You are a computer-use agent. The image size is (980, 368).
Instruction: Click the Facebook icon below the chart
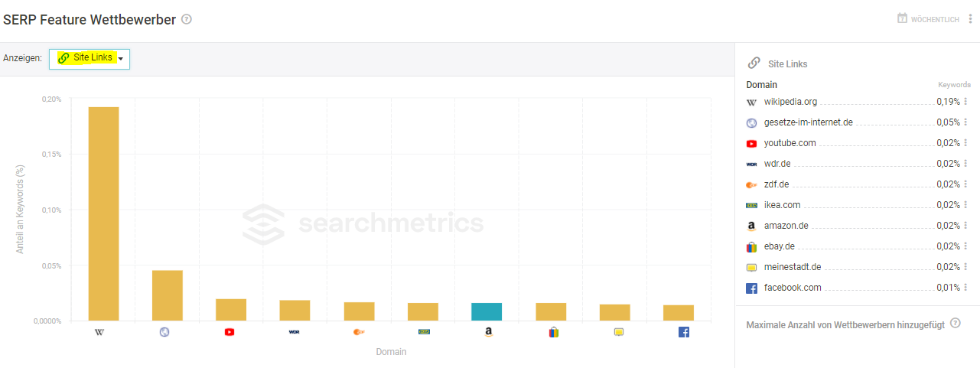684,332
